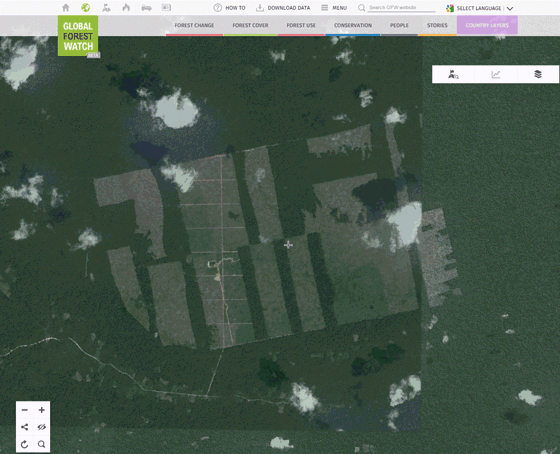Viewport: 560px width, 454px height.
Task: Click the How To question mark icon
Action: (218, 8)
